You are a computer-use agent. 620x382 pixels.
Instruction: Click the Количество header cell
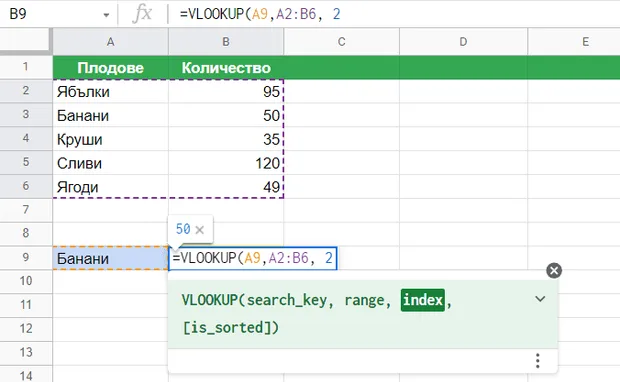(226, 68)
